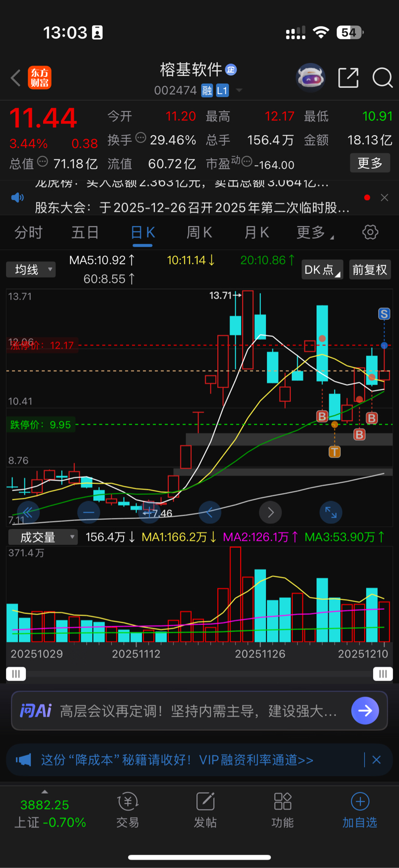The width and height of the screenshot is (399, 868).
Task: Grab the left date range slider handle
Action: [x=16, y=674]
